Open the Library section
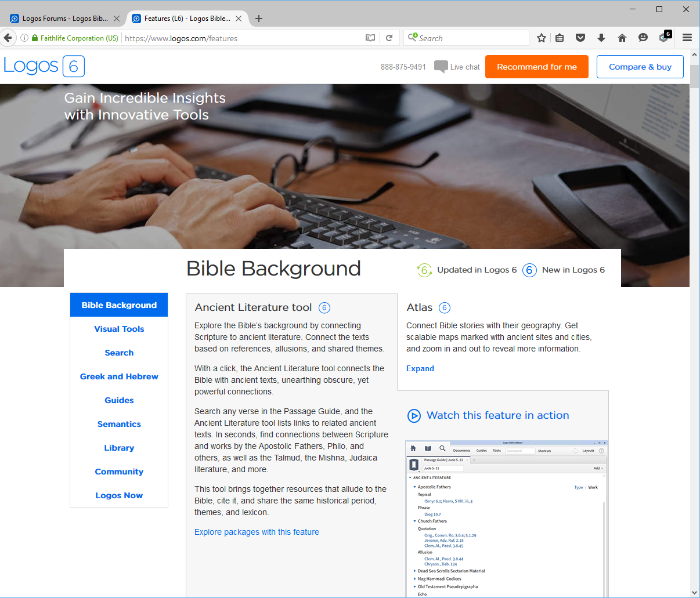Image resolution: width=700 pixels, height=598 pixels. point(119,448)
